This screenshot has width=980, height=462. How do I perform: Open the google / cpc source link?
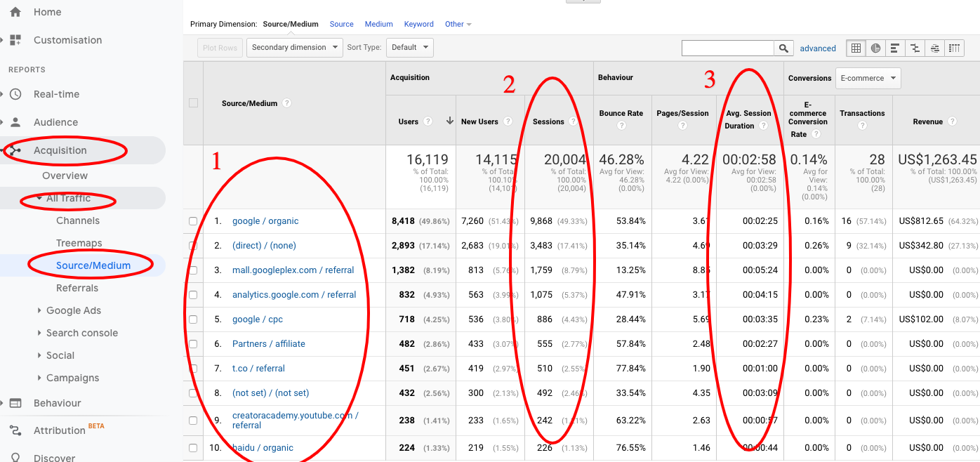tap(258, 319)
